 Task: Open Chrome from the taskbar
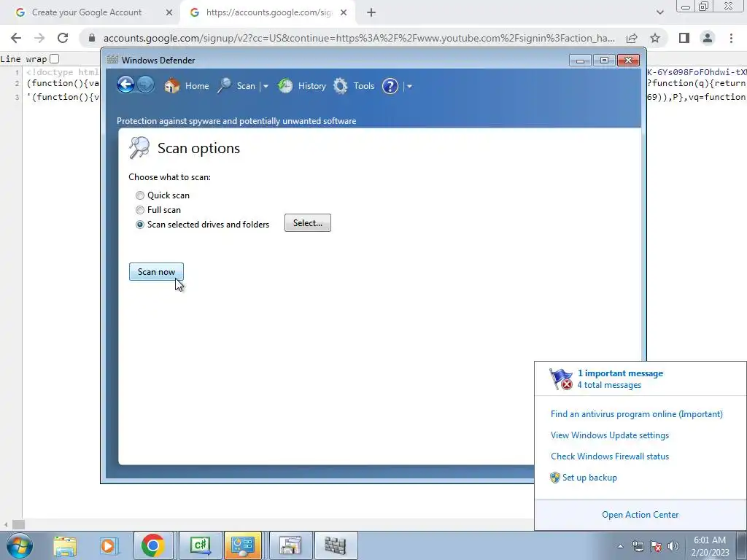(153, 545)
